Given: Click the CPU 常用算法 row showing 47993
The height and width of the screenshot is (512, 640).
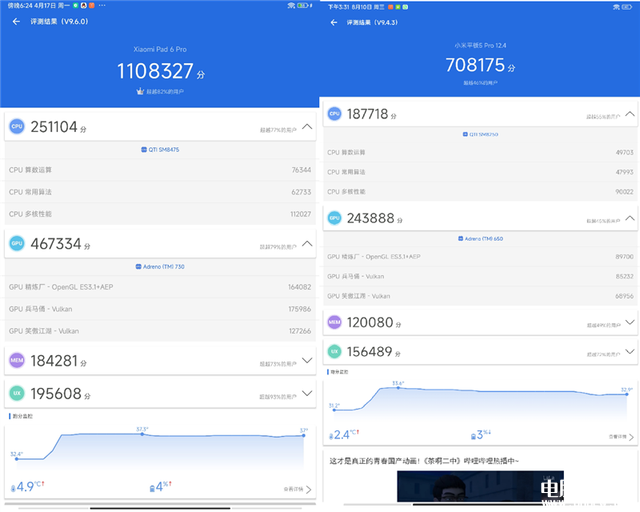Looking at the screenshot, I should tap(480, 172).
